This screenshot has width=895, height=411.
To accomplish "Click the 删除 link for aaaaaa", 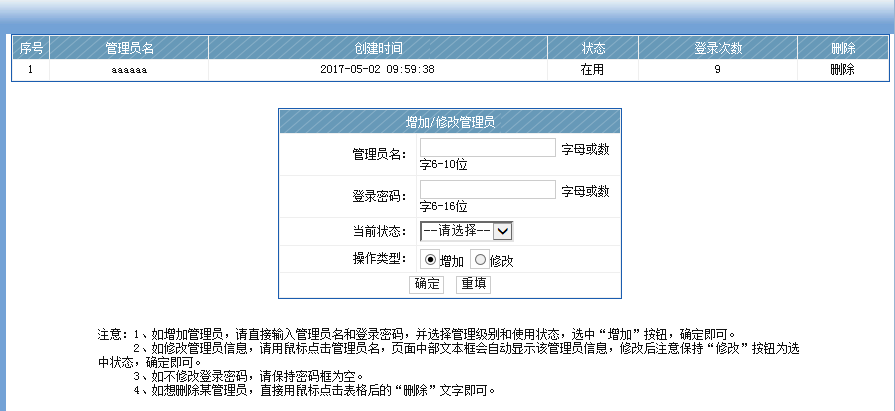I will (x=842, y=70).
